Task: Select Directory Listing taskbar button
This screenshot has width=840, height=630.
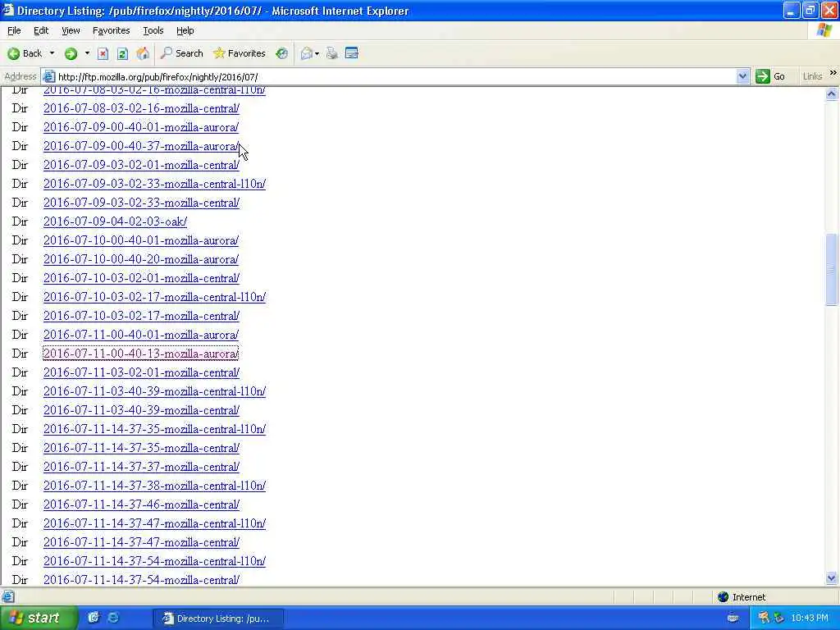Action: pyautogui.click(x=218, y=619)
